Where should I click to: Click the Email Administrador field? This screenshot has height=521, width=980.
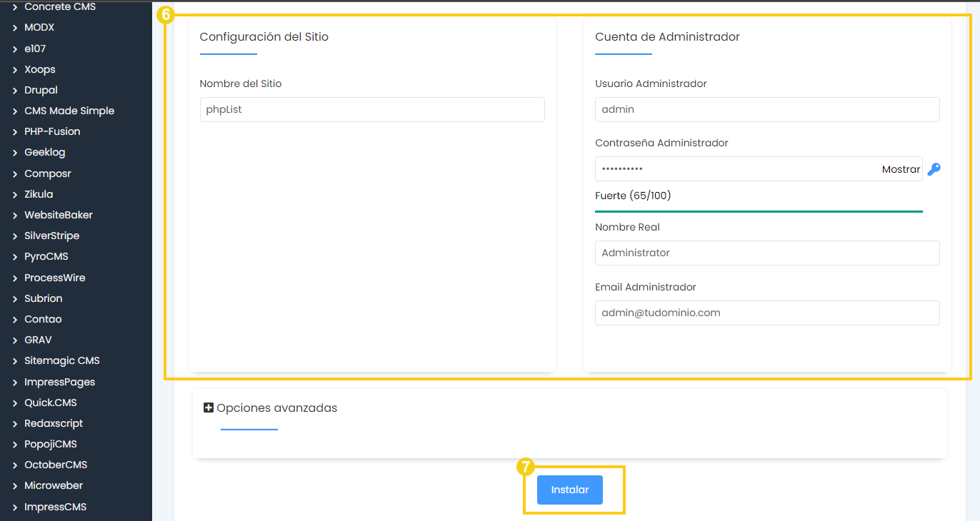(x=767, y=313)
